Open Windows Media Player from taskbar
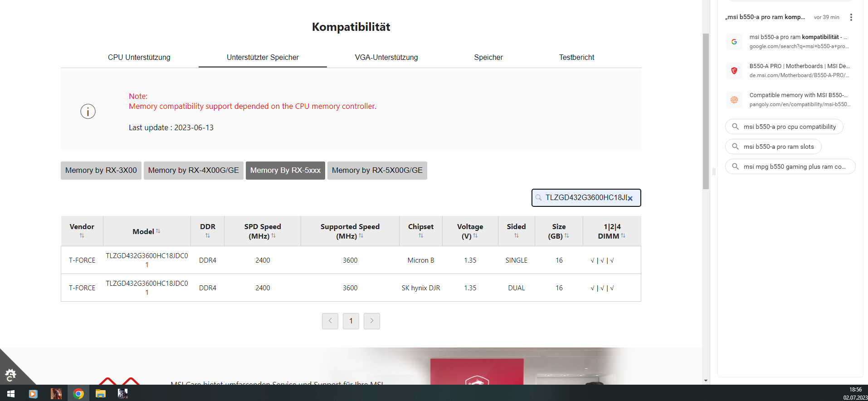 (33, 393)
